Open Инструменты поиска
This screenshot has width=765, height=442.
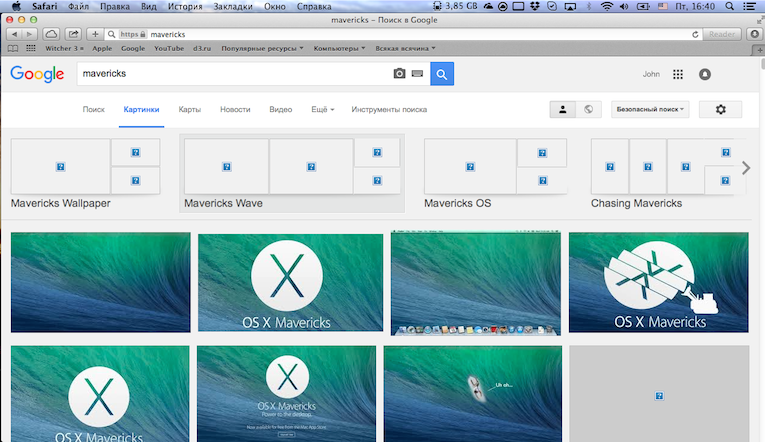tap(389, 109)
